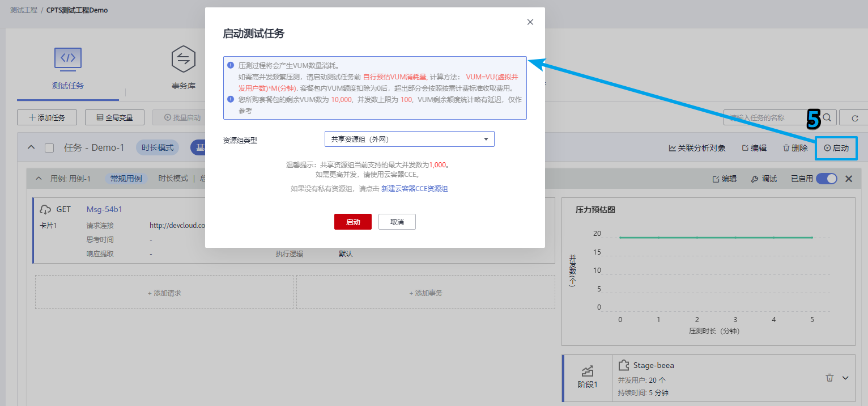868x406 pixels.
Task: Click the 事务库 hexagon arrows icon
Action: tap(184, 58)
